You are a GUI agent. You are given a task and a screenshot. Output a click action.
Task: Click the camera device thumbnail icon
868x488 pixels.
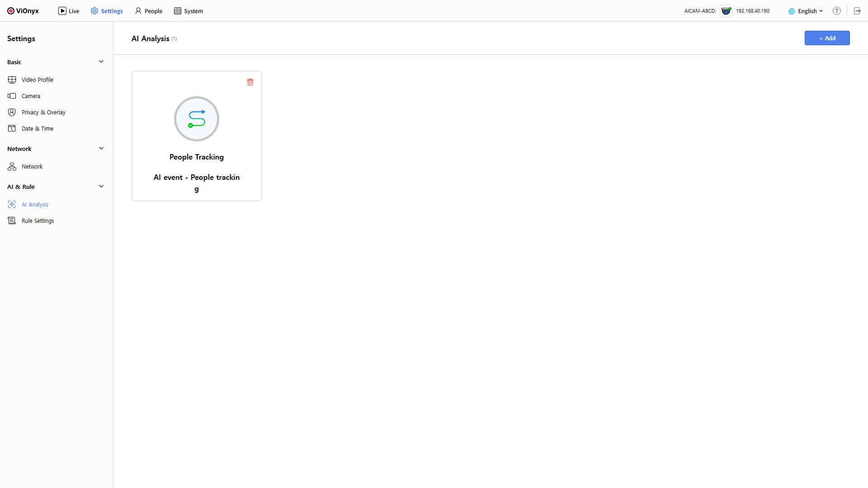[x=726, y=11]
